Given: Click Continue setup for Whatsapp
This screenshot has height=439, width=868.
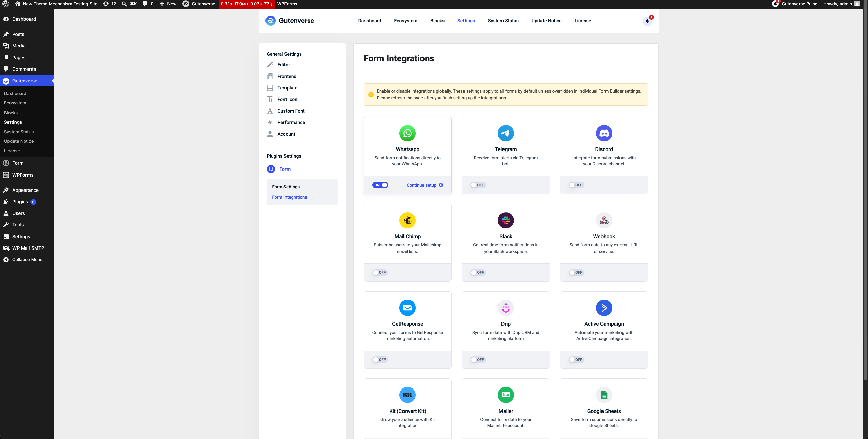Looking at the screenshot, I should (425, 185).
